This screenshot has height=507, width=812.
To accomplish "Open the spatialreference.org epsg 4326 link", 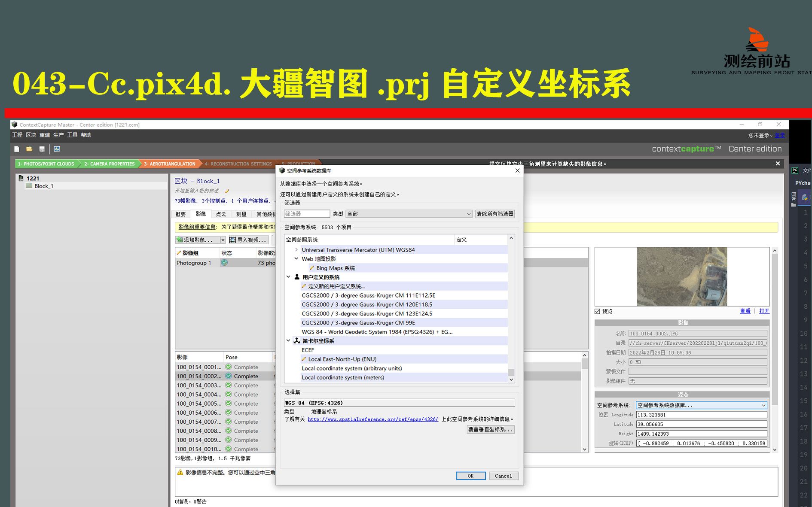I will coord(373,419).
